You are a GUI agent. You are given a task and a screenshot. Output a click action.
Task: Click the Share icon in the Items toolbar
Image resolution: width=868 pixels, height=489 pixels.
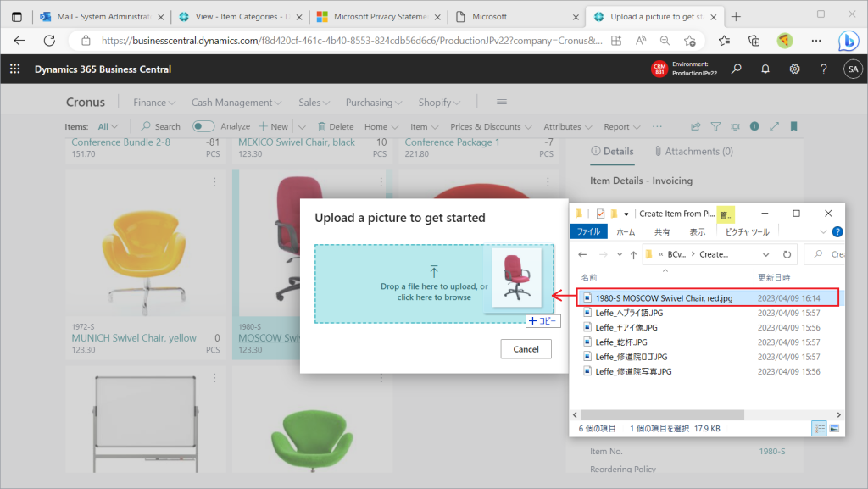pyautogui.click(x=696, y=126)
